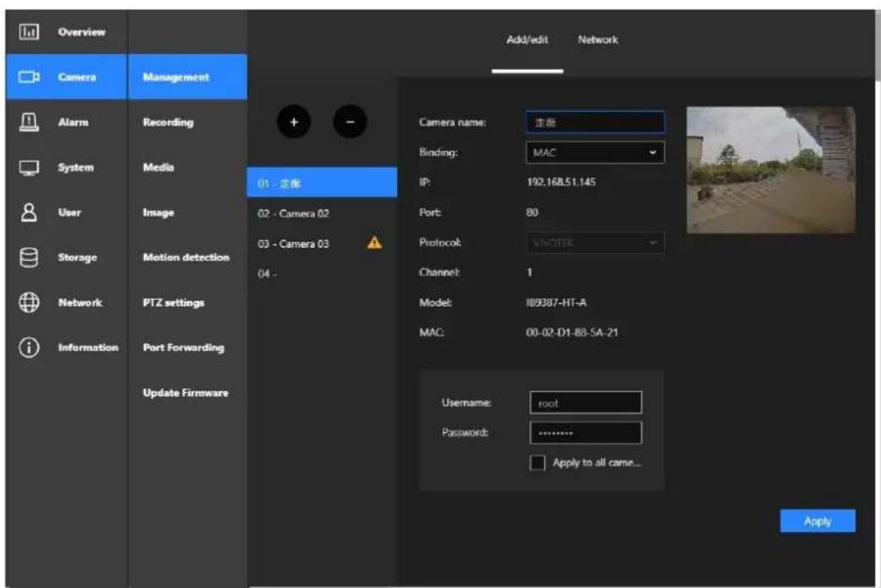The image size is (881, 588).
Task: Click the Password input field
Action: coord(585,433)
